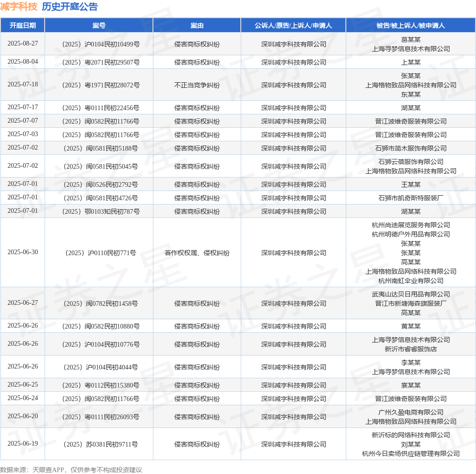Click the 减字科技 title text
This screenshot has width=476, height=474.
(19, 7)
